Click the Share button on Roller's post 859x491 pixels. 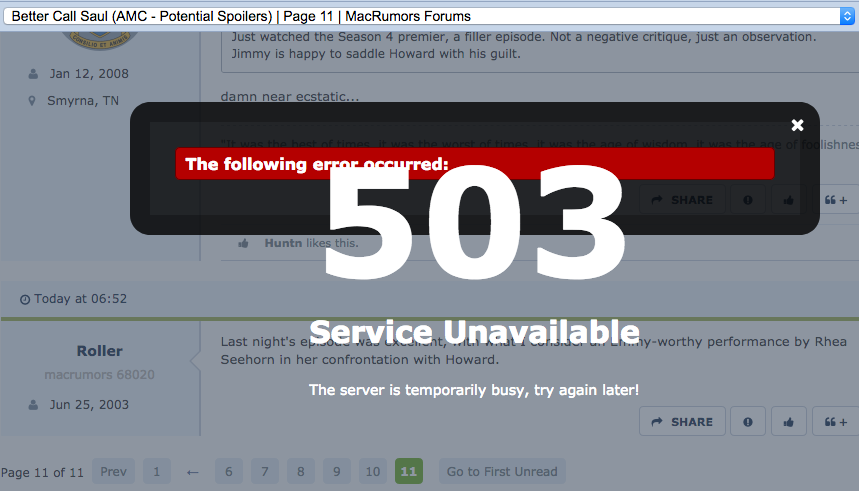pyautogui.click(x=682, y=421)
